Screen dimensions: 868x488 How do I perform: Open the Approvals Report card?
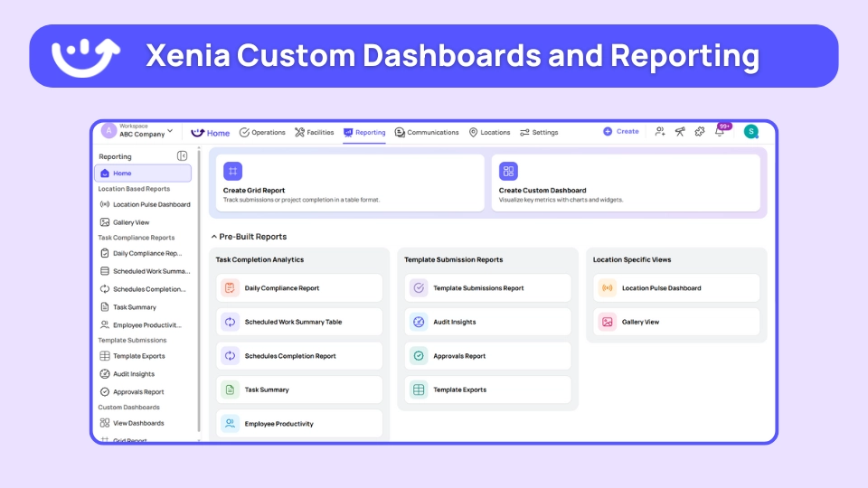click(487, 356)
